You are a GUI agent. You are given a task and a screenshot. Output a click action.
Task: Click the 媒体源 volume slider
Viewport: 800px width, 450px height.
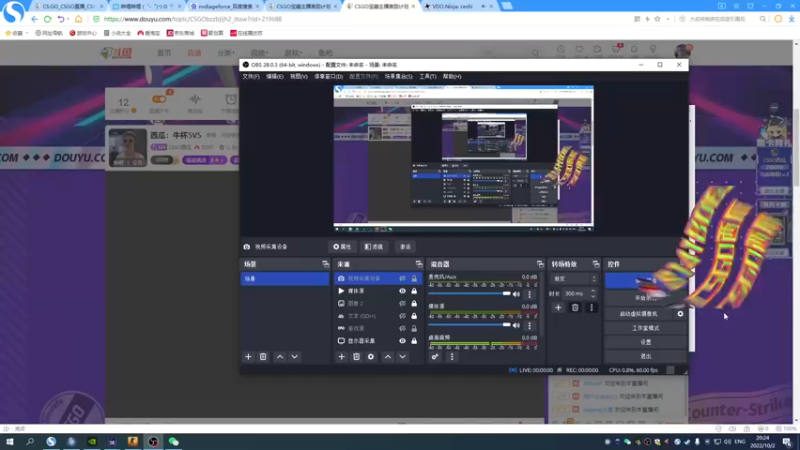tap(469, 324)
